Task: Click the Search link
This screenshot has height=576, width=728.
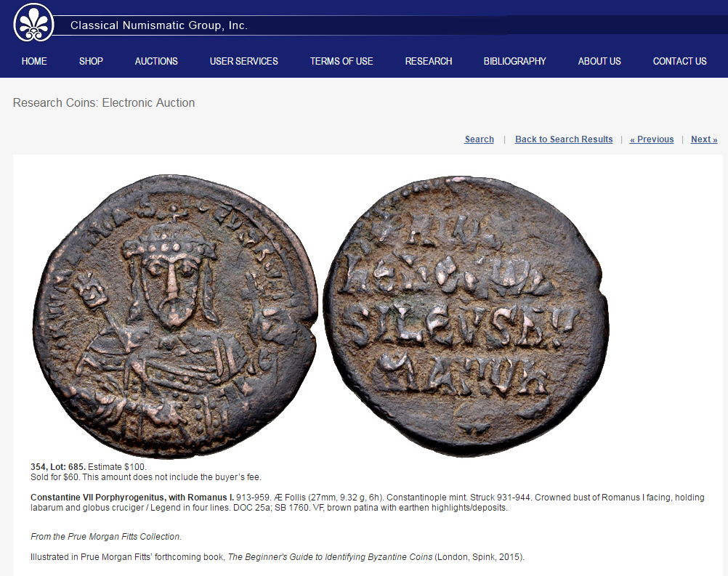Action: [x=479, y=139]
